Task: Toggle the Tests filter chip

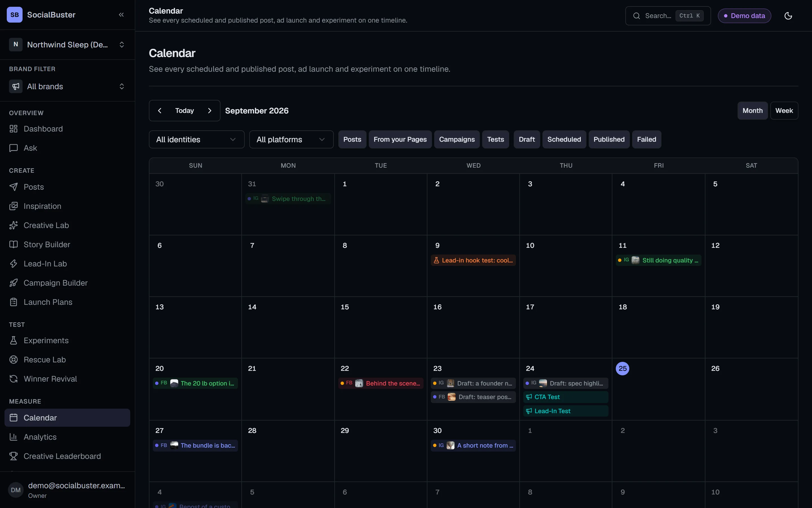Action: pos(495,139)
